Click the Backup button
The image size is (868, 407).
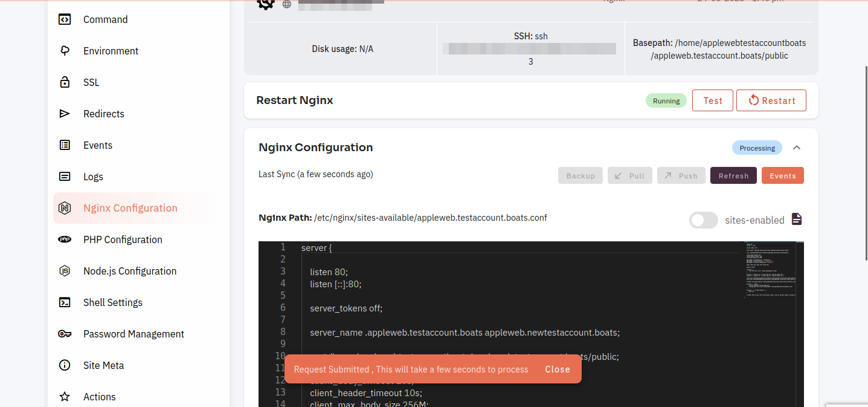point(580,175)
